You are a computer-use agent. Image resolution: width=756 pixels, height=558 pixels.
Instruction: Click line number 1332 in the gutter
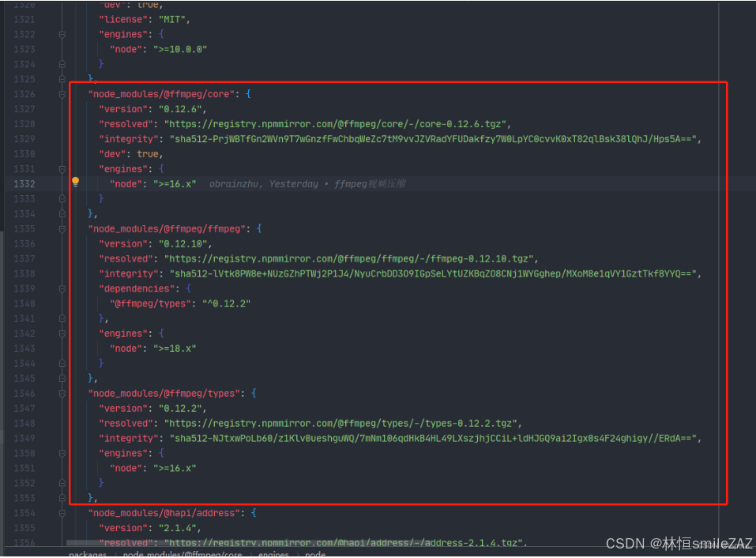[x=24, y=184]
